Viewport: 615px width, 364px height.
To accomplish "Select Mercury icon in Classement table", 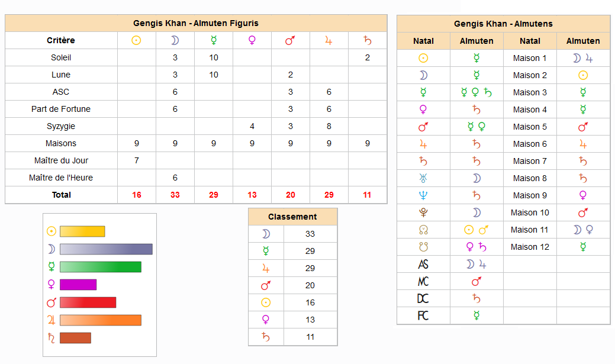I will point(266,251).
